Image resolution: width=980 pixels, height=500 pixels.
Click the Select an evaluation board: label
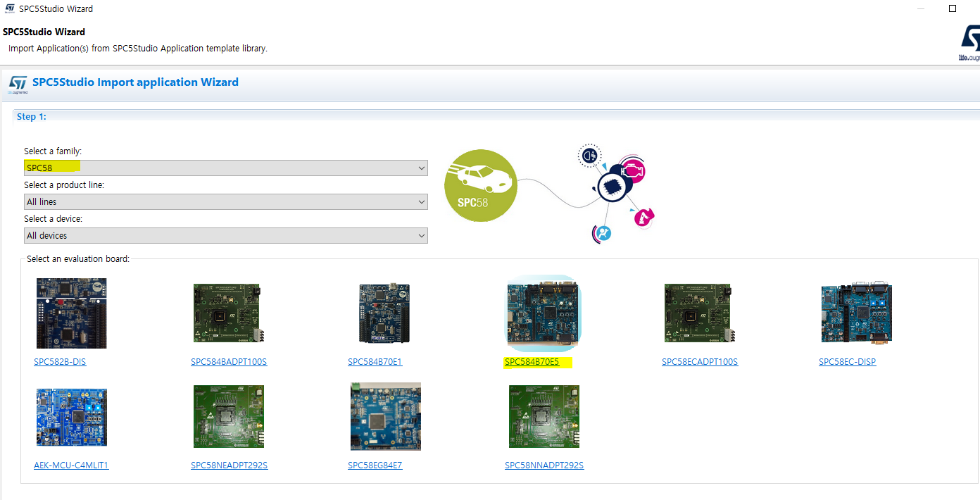(x=78, y=258)
